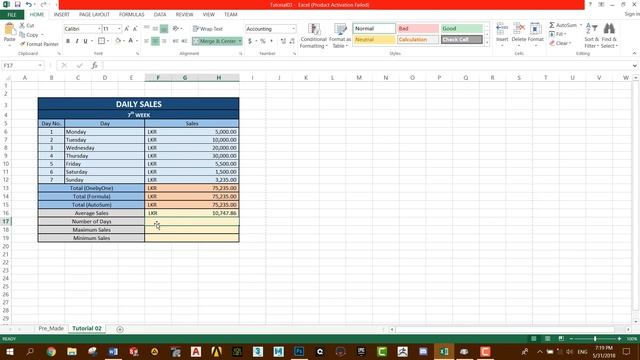Open Find & Select binoculars
Image resolution: width=640 pixels, height=360 pixels.
(x=609, y=36)
